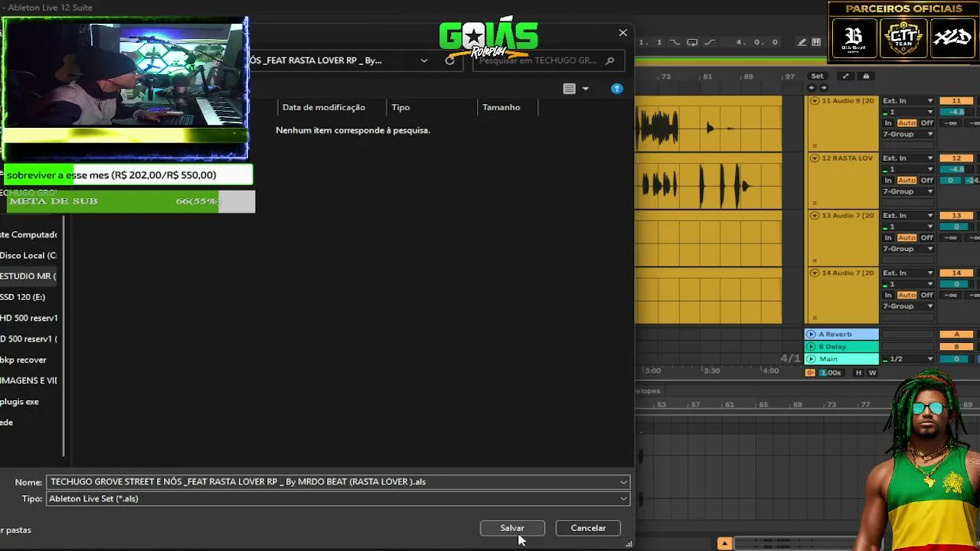Collapse track 14 Audio 7
The height and width of the screenshot is (551, 980).
click(814, 273)
